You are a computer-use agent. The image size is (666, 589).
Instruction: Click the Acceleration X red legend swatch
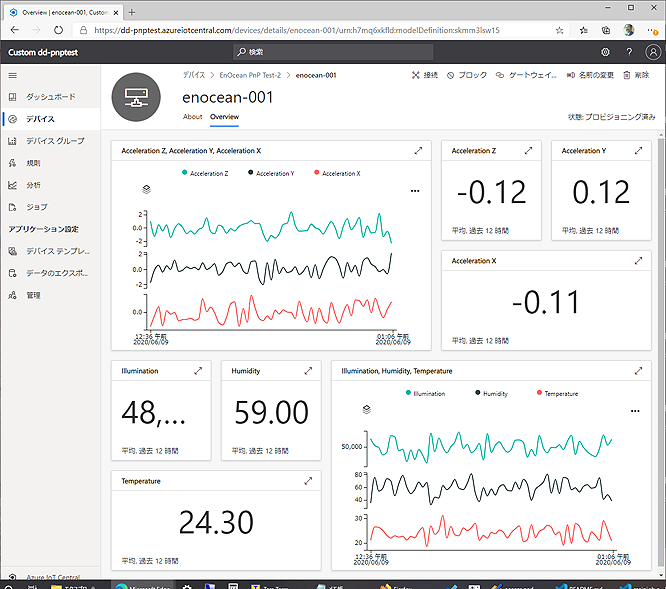click(x=317, y=173)
